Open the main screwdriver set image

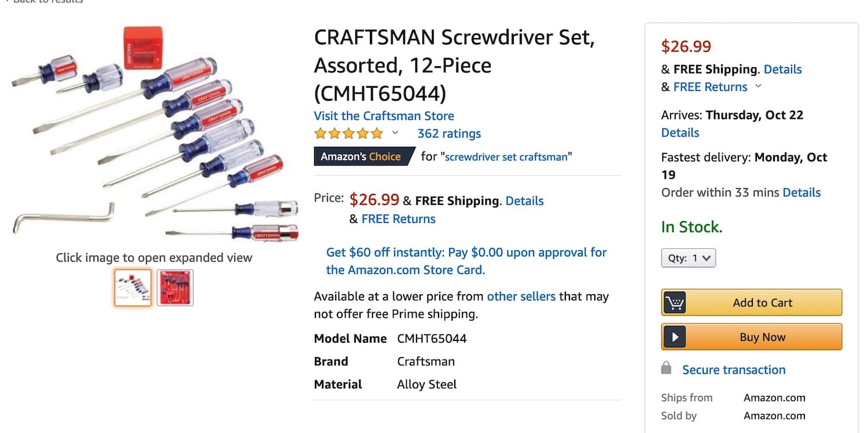coord(155,131)
